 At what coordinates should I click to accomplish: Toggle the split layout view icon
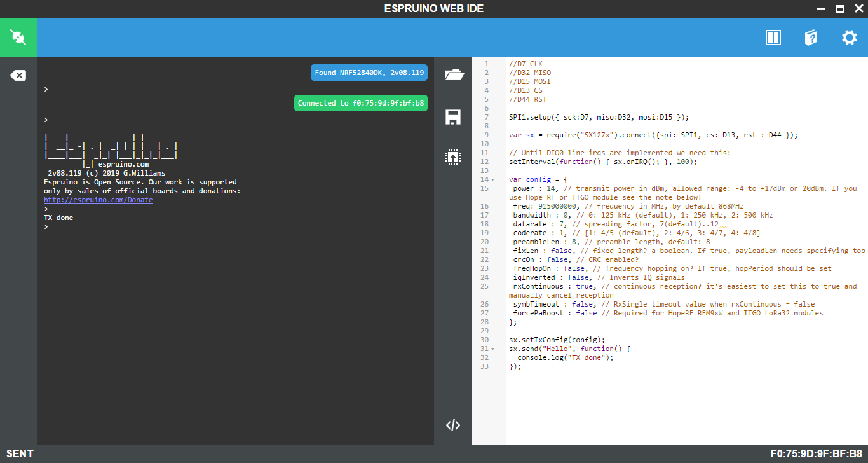click(773, 38)
